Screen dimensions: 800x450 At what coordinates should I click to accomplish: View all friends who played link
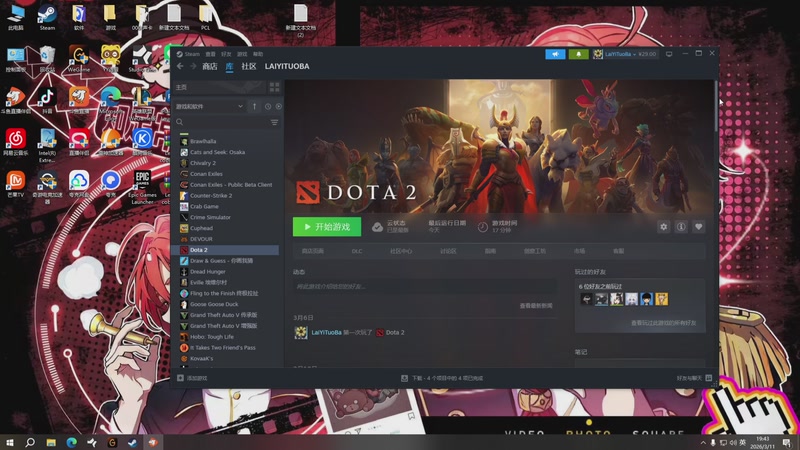click(x=663, y=323)
